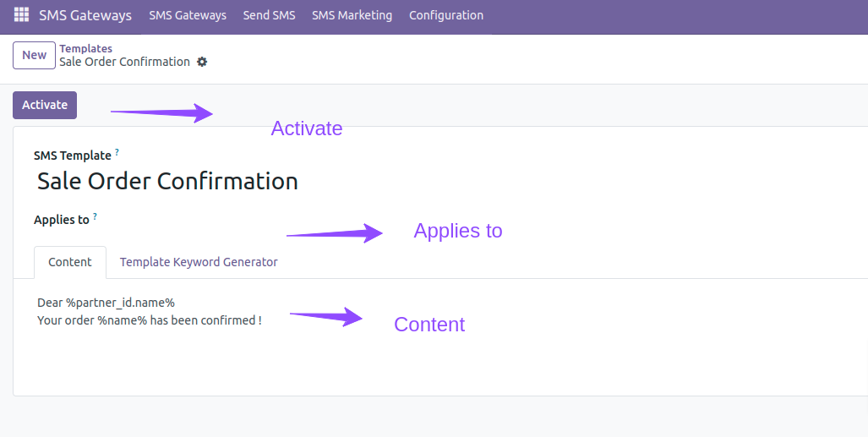
Task: Open the apps grid menu icon
Action: 21,15
